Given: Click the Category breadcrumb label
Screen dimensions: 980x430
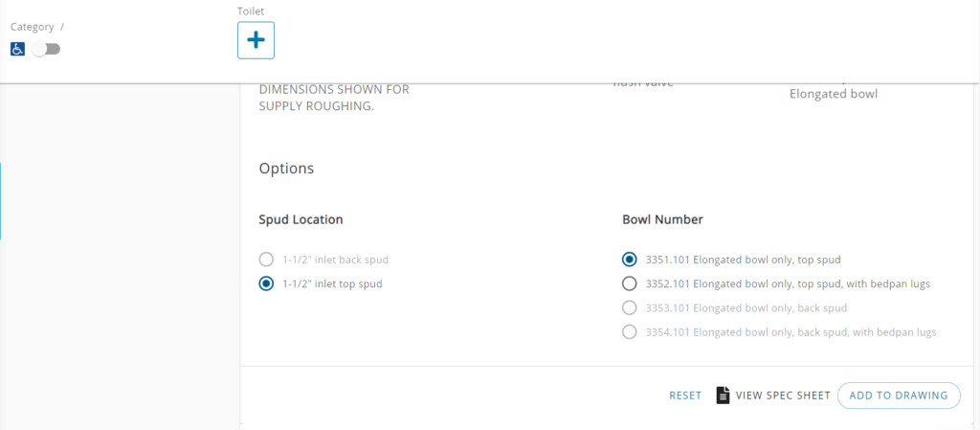Looking at the screenshot, I should pyautogui.click(x=33, y=27).
